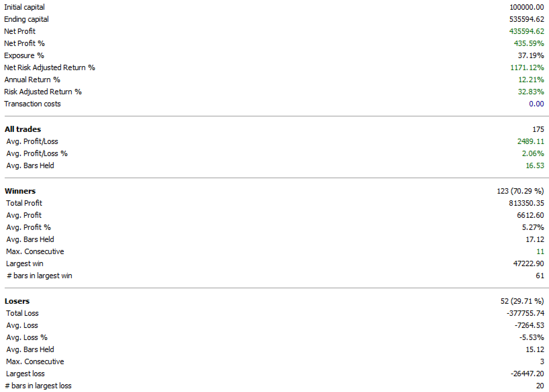
Task: Select the Total Profit value 813350.35
Action: [526, 203]
